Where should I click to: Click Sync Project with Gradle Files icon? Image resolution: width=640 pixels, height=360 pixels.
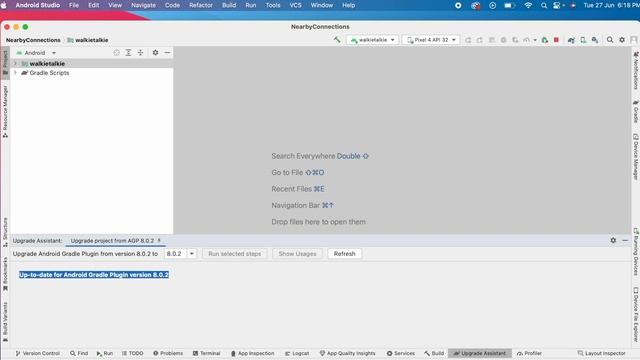571,40
